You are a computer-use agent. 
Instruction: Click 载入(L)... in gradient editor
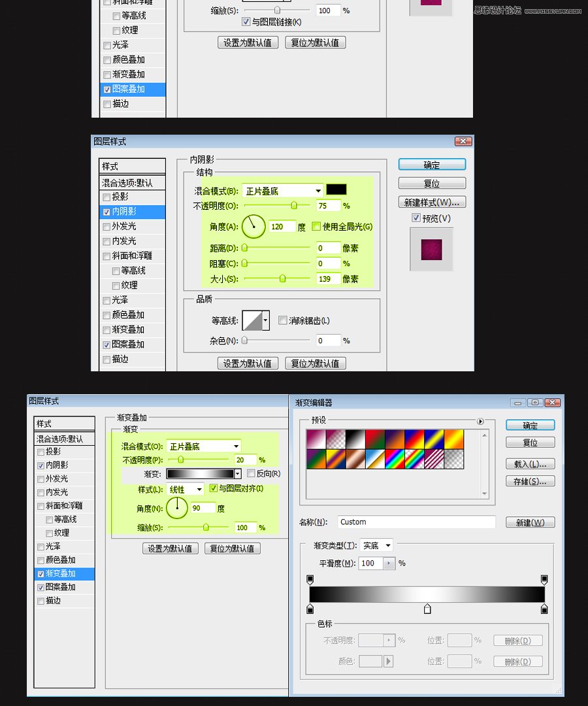(x=530, y=463)
